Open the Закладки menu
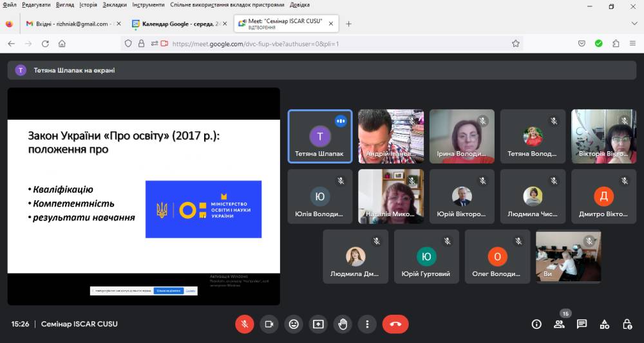 click(x=115, y=5)
